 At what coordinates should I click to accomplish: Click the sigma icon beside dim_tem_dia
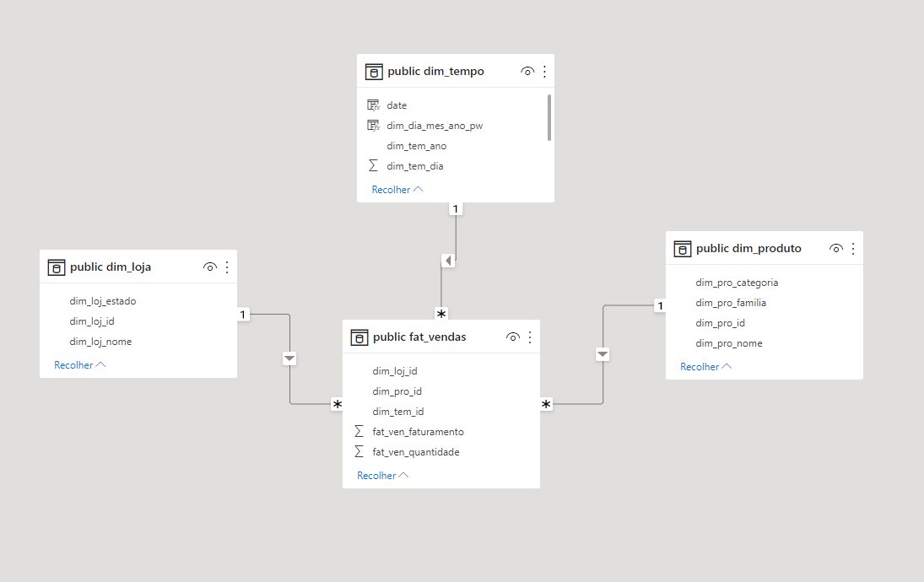tap(373, 165)
